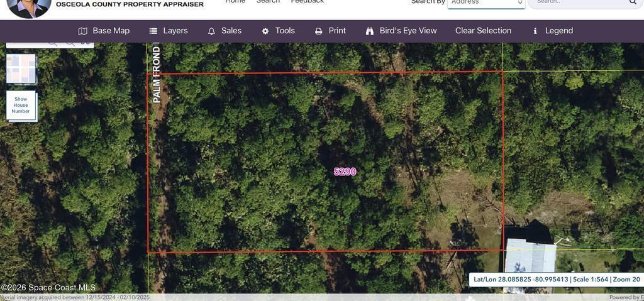
Task: Open the Sales menu
Action: (231, 31)
